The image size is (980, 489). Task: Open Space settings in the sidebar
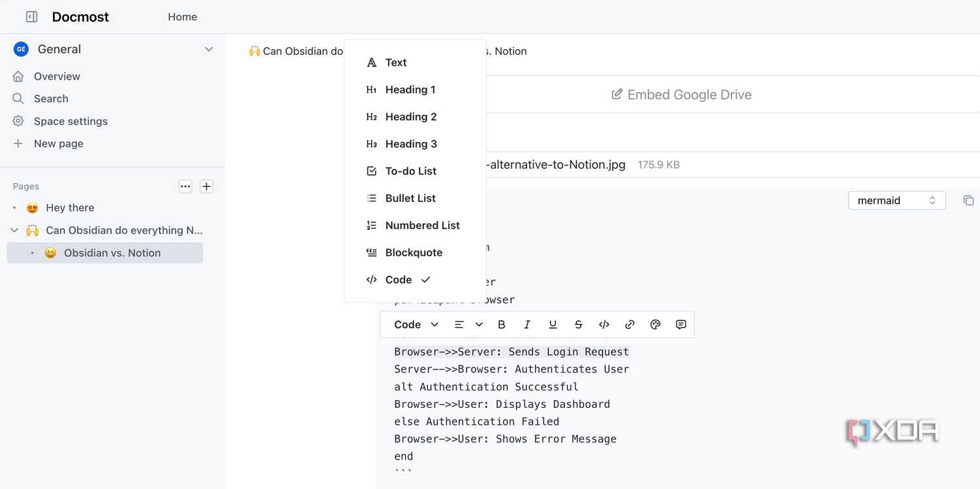pos(71,121)
